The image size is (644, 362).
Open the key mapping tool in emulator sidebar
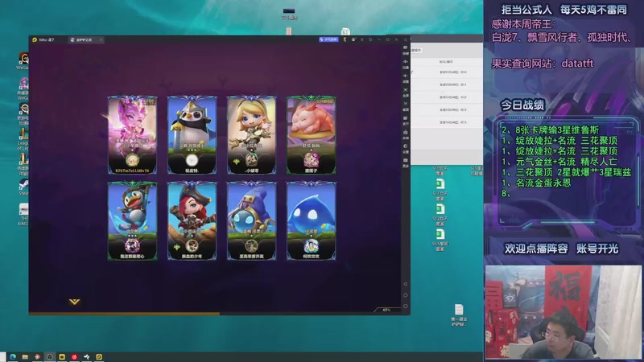pyautogui.click(x=406, y=49)
